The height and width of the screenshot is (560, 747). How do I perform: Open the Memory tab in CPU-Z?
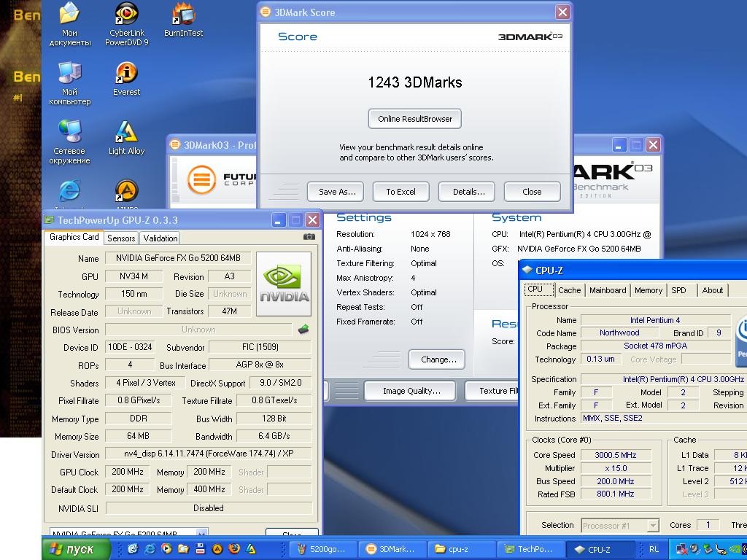coord(649,290)
